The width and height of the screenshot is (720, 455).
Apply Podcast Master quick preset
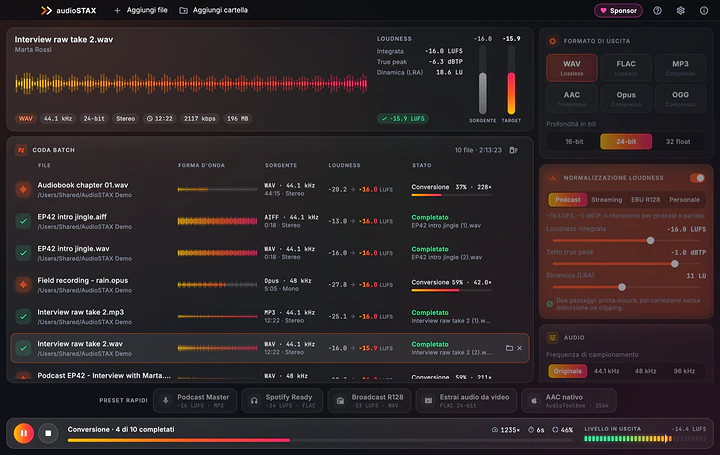tap(195, 400)
